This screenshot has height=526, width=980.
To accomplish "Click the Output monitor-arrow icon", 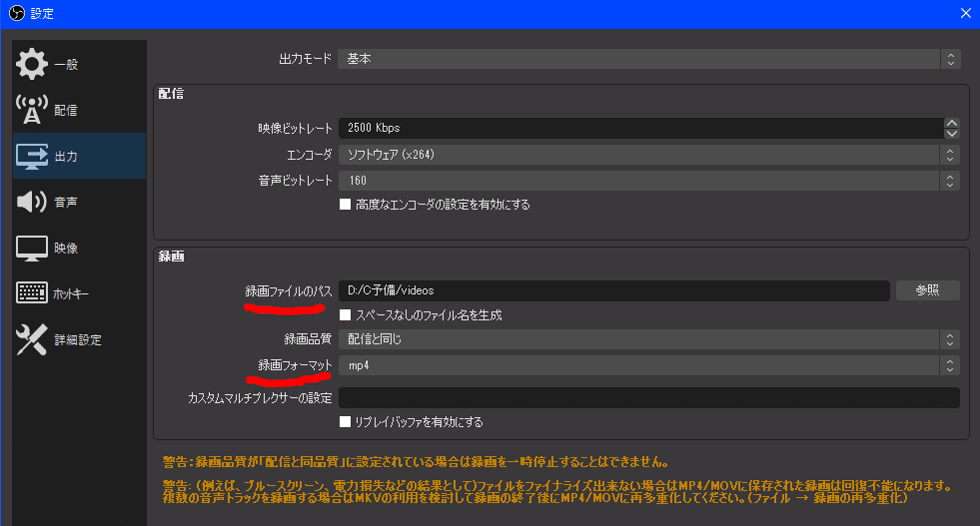I will pos(32,156).
